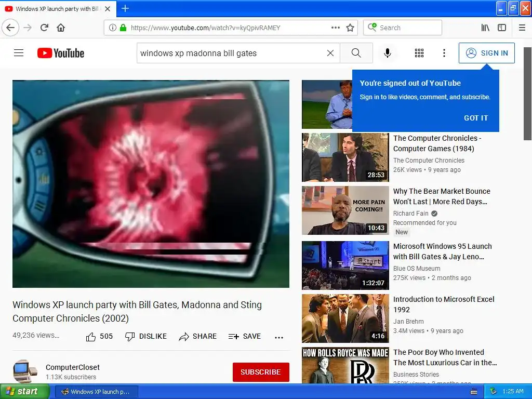The width and height of the screenshot is (532, 399).
Task: Open Computer Games (1984) video thumbnail
Action: pyautogui.click(x=345, y=157)
